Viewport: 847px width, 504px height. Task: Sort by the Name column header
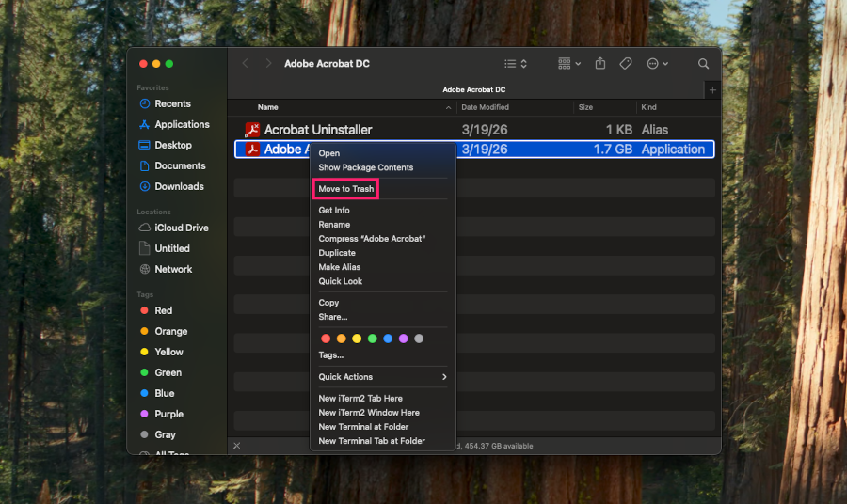[268, 107]
